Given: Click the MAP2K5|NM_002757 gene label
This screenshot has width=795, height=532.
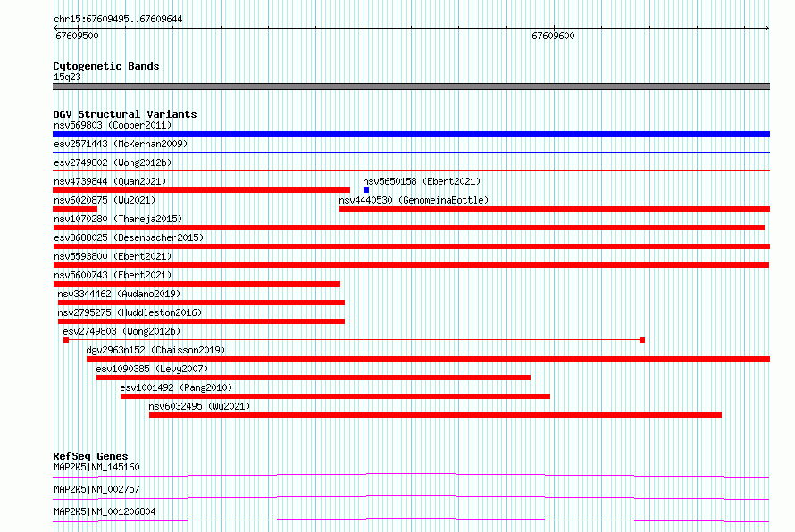Looking at the screenshot, I should coord(96,489).
